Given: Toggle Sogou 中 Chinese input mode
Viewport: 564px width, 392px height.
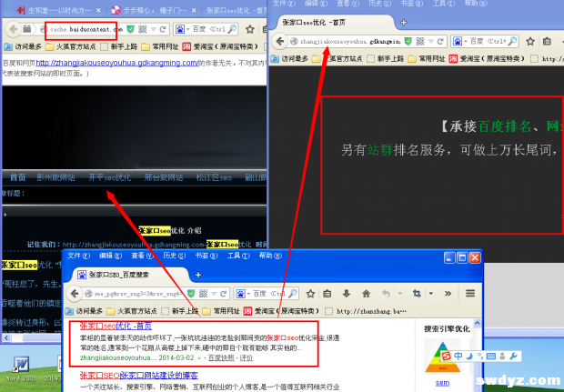Looking at the screenshot, I should point(458,356).
